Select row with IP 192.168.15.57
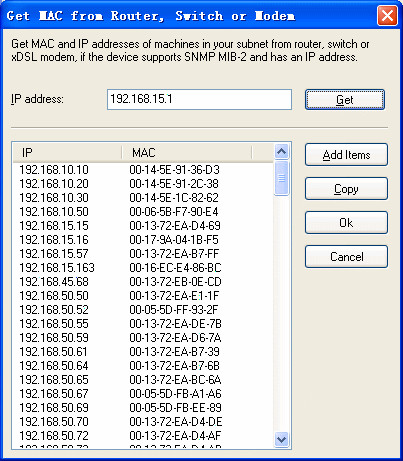 pos(143,254)
